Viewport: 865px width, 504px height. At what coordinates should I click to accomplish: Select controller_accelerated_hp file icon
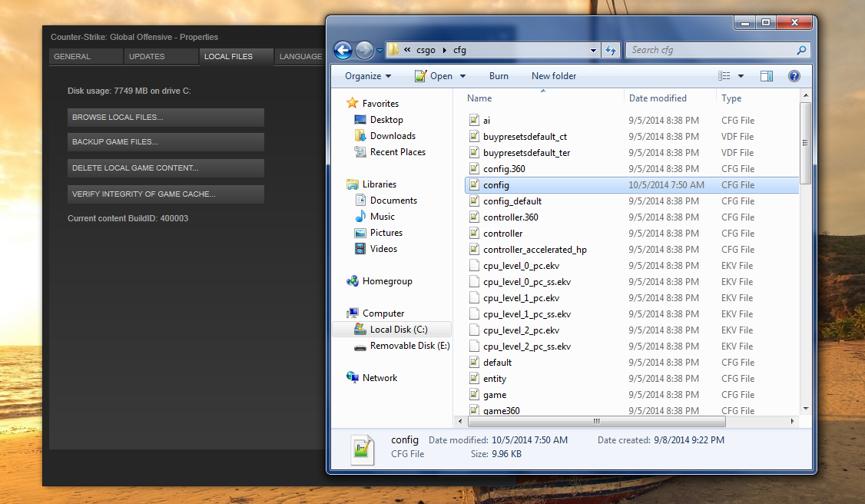474,249
